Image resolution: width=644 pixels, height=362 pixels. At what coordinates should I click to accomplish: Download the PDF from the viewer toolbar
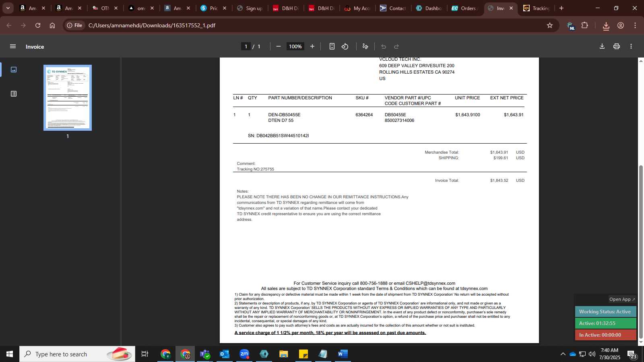coord(602,46)
